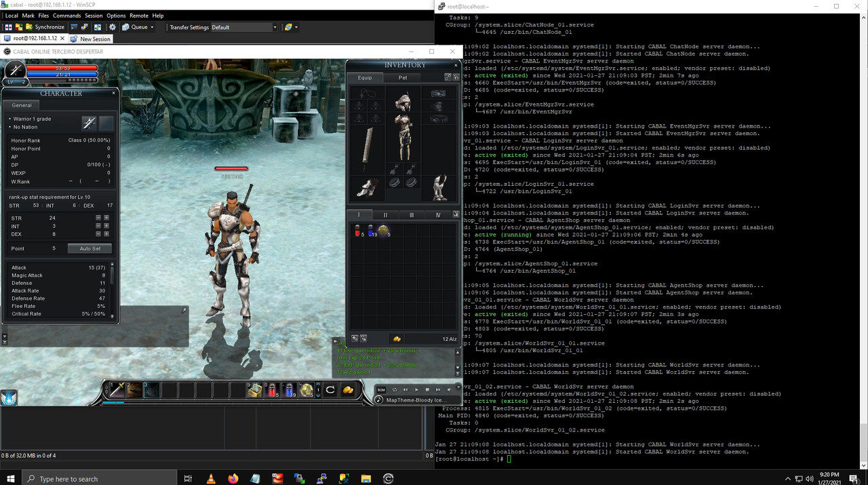Decrease the STR stat with minus button
The image size is (868, 485).
(98, 218)
